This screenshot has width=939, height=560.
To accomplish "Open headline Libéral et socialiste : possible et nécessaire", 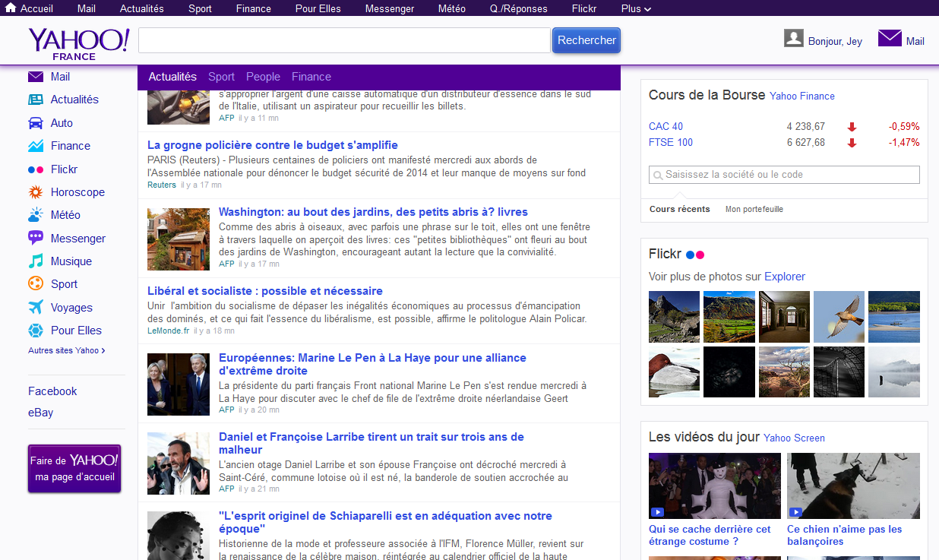I will pyautogui.click(x=265, y=291).
